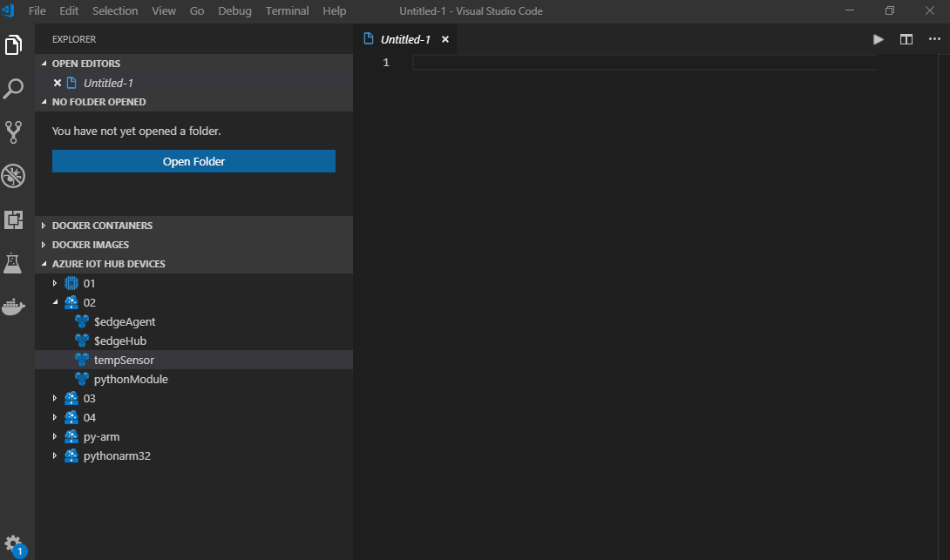Collapse the Open Editors section

click(x=44, y=64)
